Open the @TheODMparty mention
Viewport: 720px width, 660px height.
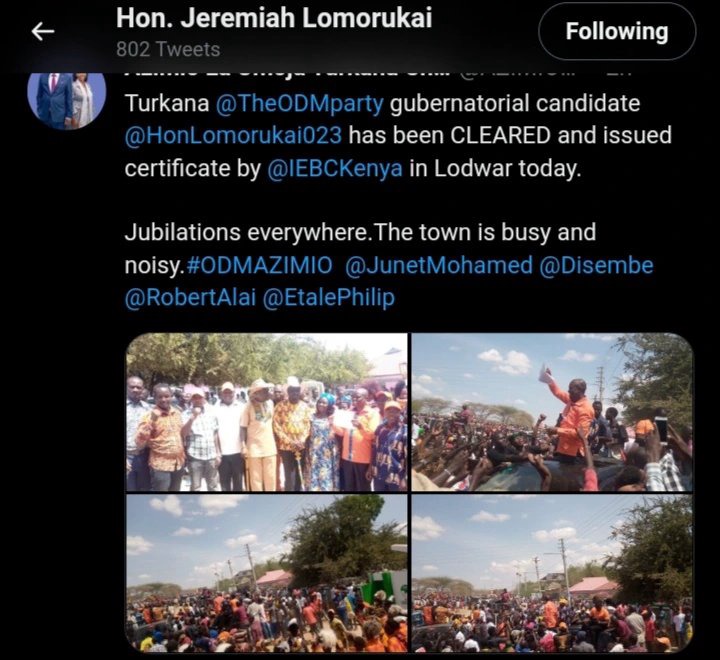click(299, 103)
